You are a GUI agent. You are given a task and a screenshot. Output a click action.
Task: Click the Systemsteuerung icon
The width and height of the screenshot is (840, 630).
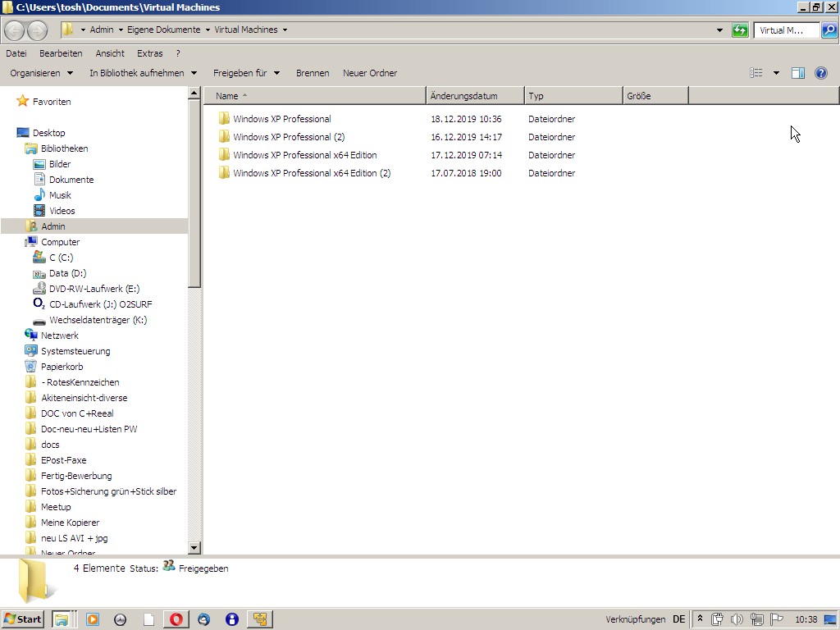31,350
